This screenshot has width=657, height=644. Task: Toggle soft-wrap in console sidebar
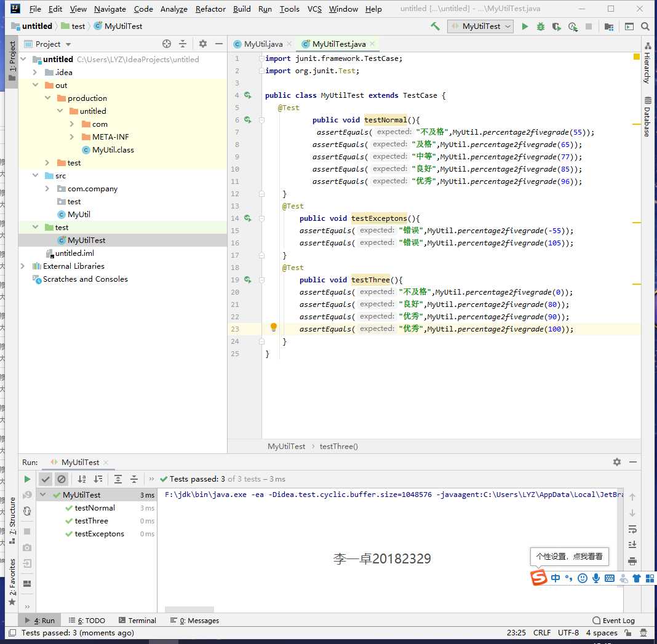[632, 529]
